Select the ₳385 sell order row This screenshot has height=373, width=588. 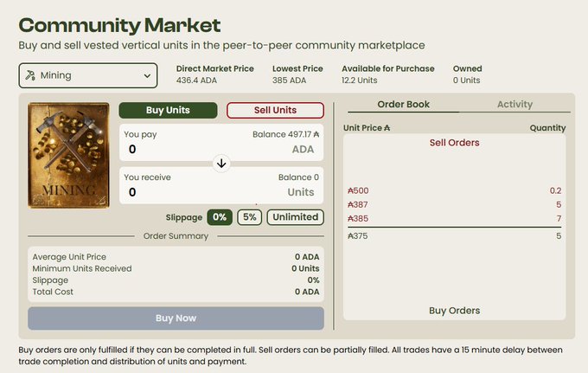pos(454,218)
